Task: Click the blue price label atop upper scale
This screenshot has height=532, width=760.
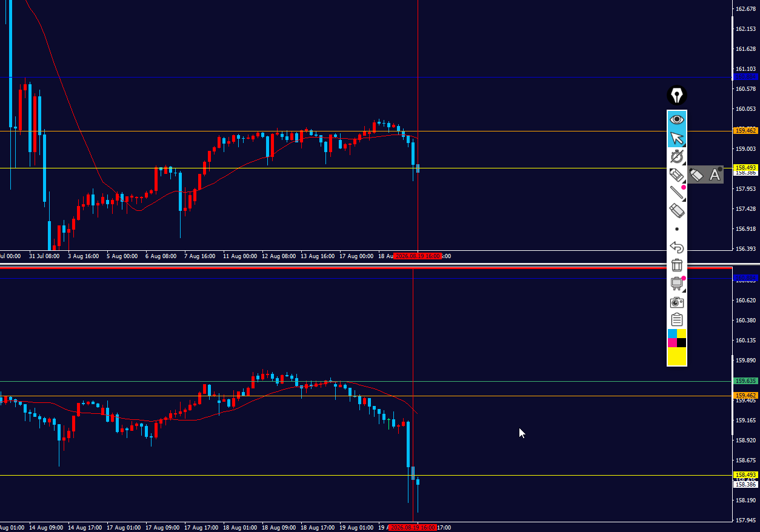Action: point(745,76)
